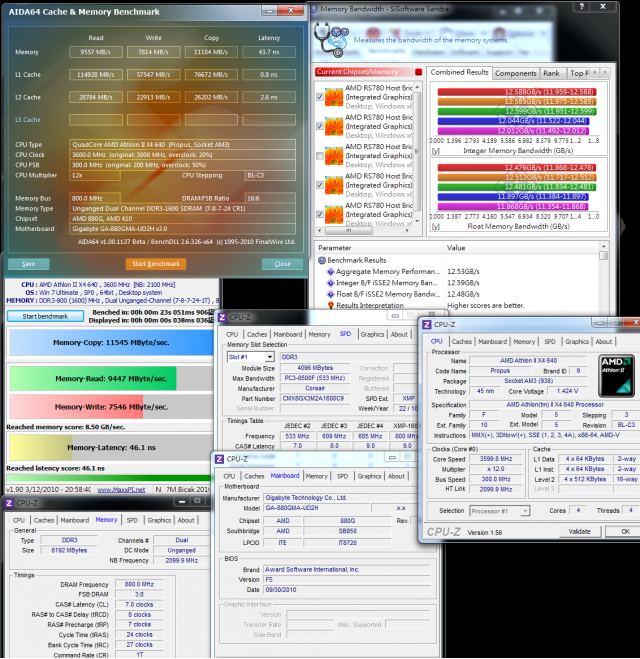
Task: Click the Close button in AIDA64 benchmark
Action: tap(282, 264)
